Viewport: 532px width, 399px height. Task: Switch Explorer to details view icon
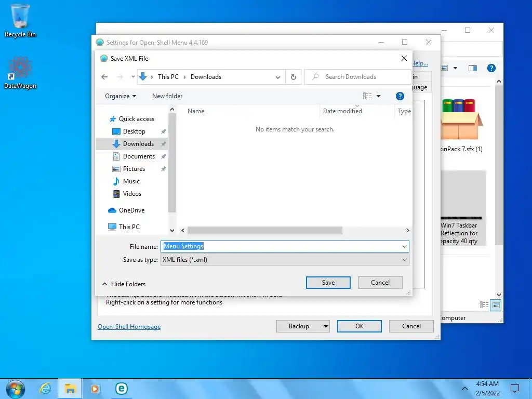[484, 305]
